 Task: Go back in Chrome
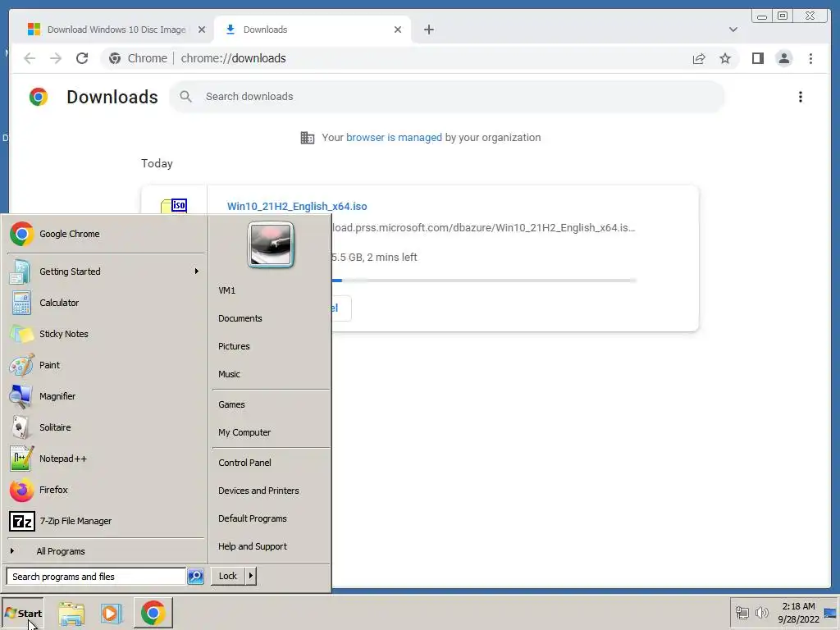point(30,58)
